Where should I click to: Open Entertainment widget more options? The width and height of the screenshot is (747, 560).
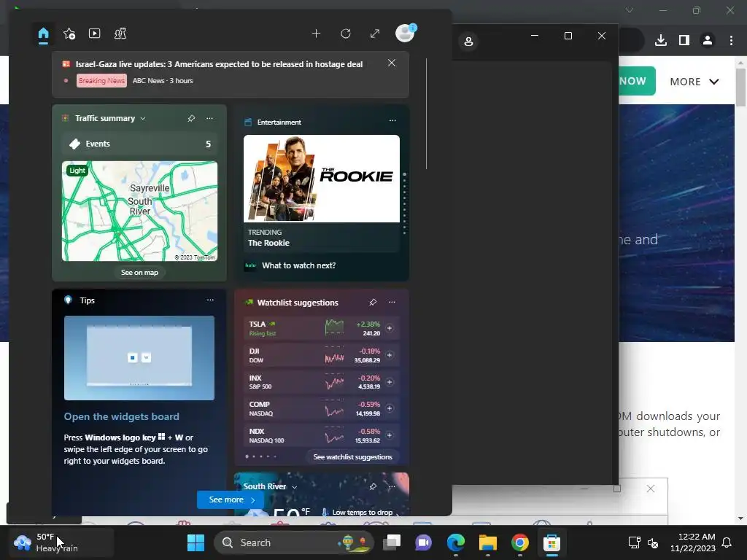392,120
